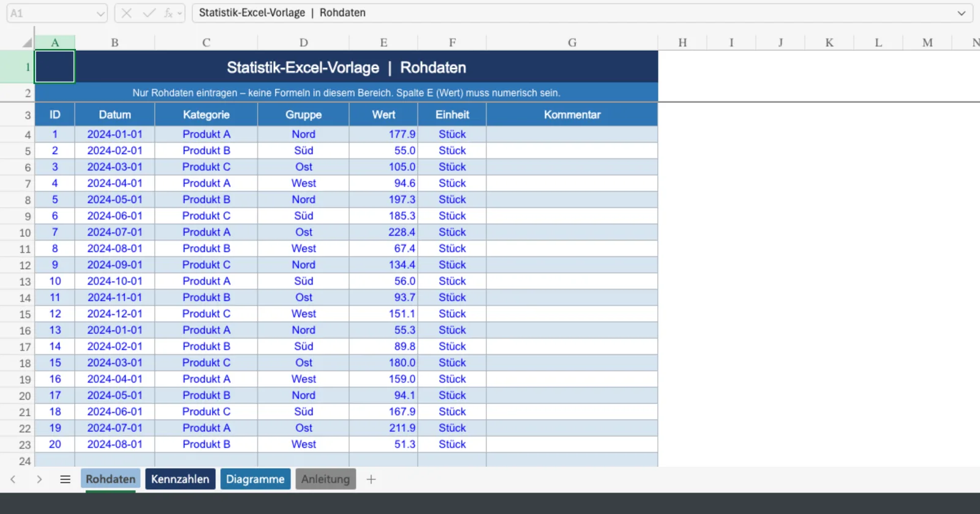
Task: Select the cell with value 180.0
Action: point(383,362)
